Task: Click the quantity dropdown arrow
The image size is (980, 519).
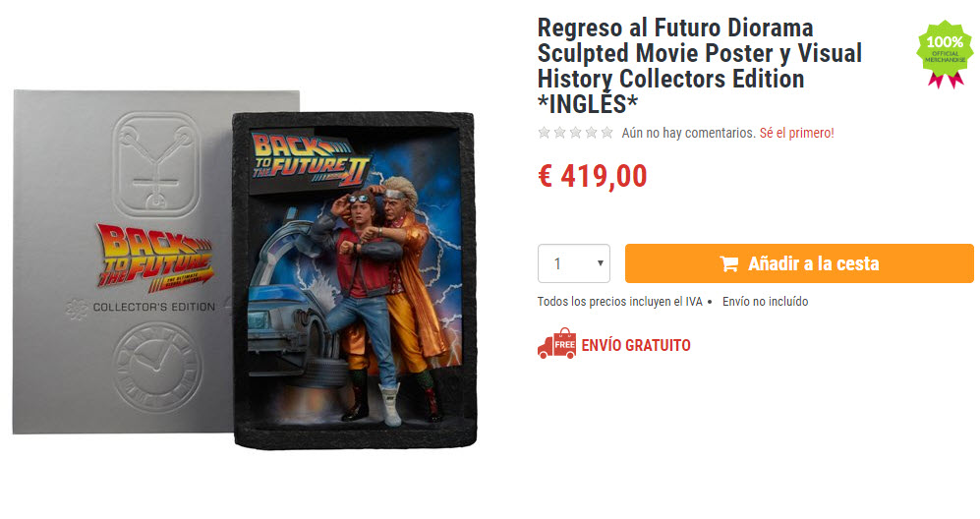Action: (x=600, y=263)
